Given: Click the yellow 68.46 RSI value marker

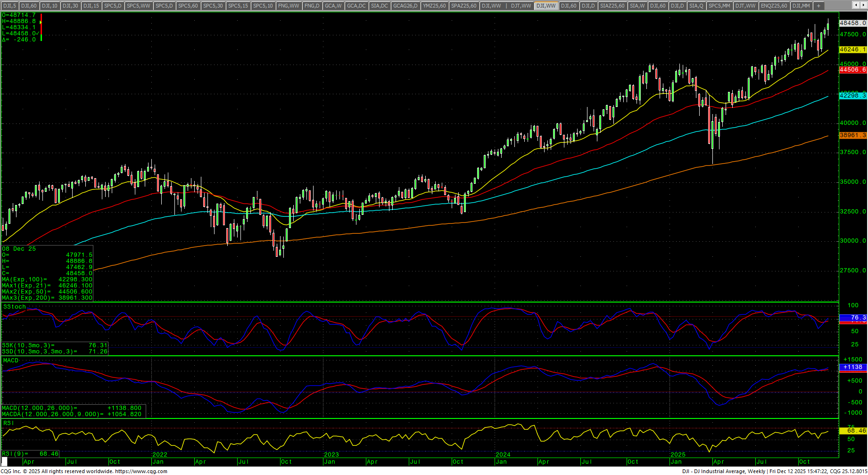Looking at the screenshot, I should [853, 431].
